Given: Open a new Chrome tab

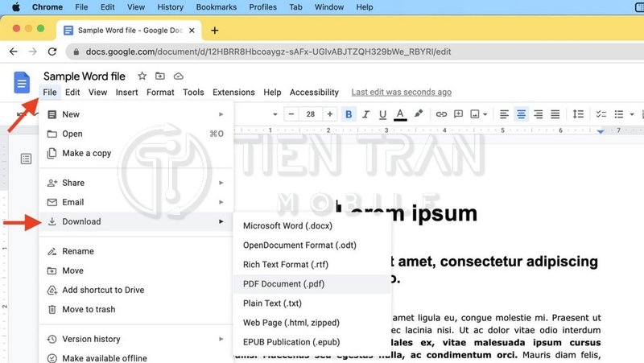Looking at the screenshot, I should coord(214,31).
